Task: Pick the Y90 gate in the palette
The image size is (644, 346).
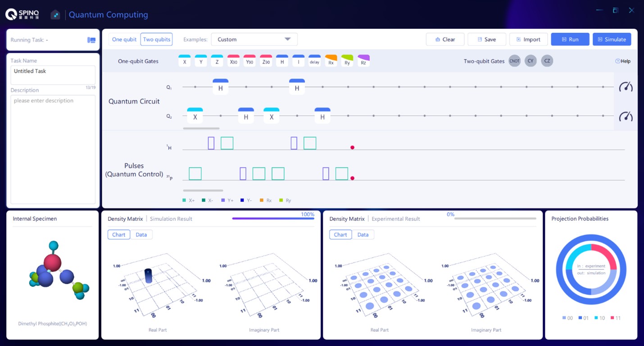Action: (x=249, y=61)
